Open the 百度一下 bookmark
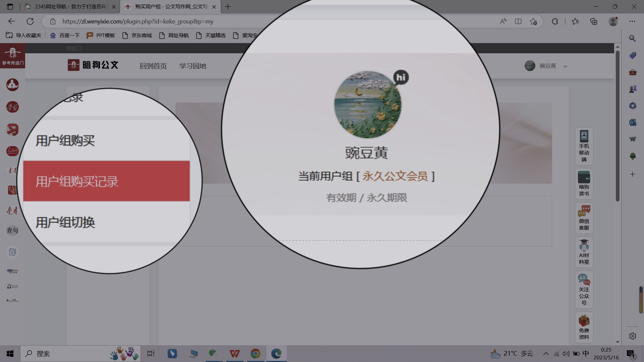Screen dimensions: 644x362 [x=65, y=36]
